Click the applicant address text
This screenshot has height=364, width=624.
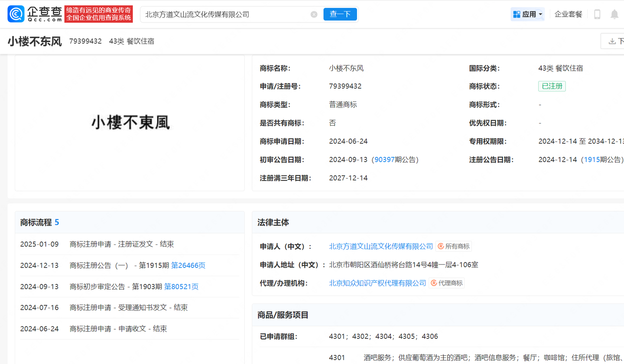click(404, 265)
